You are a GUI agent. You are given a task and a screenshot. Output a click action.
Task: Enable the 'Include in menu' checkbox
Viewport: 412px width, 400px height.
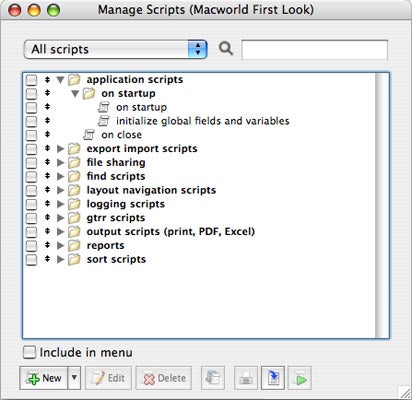(x=29, y=352)
